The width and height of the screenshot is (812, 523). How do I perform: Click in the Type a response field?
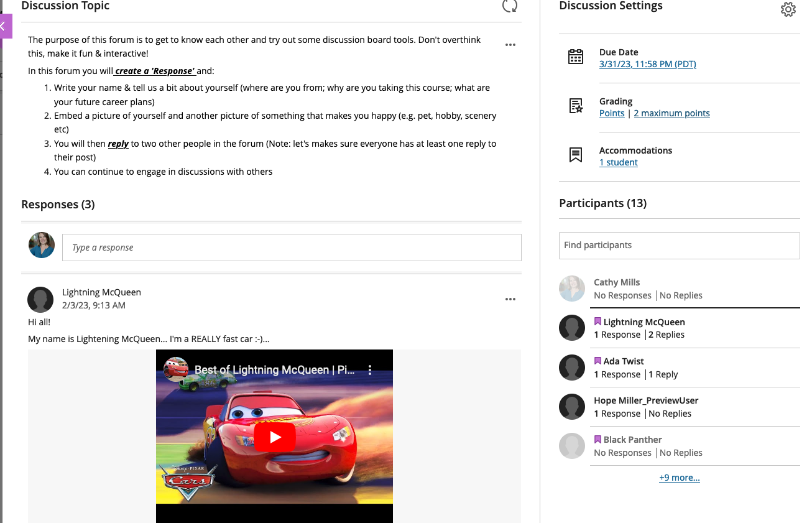pyautogui.click(x=291, y=248)
